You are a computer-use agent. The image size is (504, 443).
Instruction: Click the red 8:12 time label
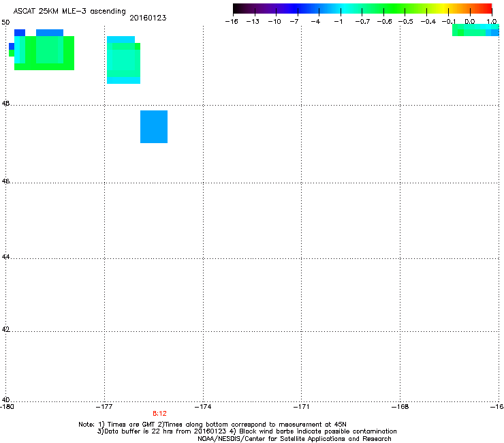(159, 414)
